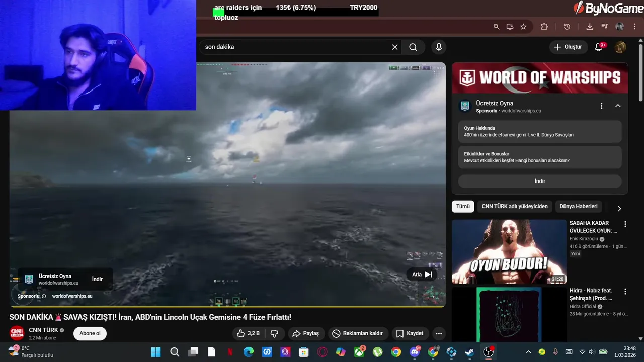Click İndir in the sidebar ad panel
The width and height of the screenshot is (644, 362).
pyautogui.click(x=540, y=181)
